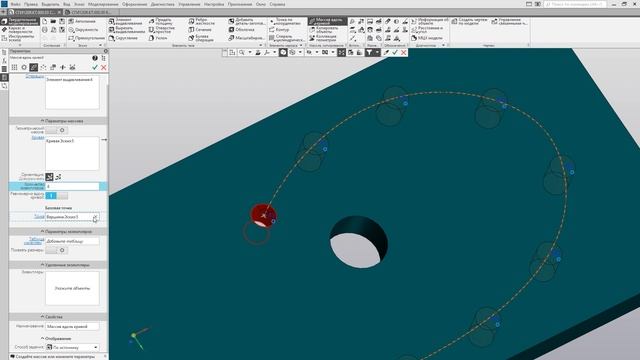Click the red array instance in viewport
This screenshot has width=640, height=360.
[x=263, y=215]
